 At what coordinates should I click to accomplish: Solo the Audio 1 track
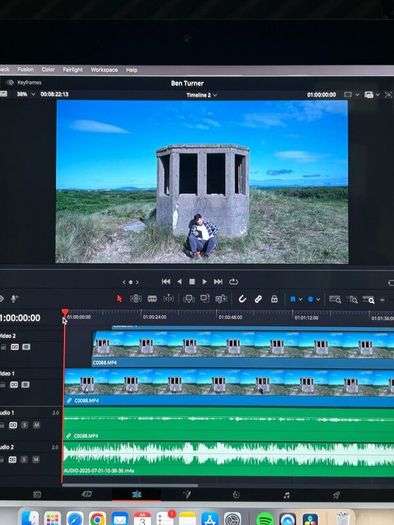tap(24, 425)
